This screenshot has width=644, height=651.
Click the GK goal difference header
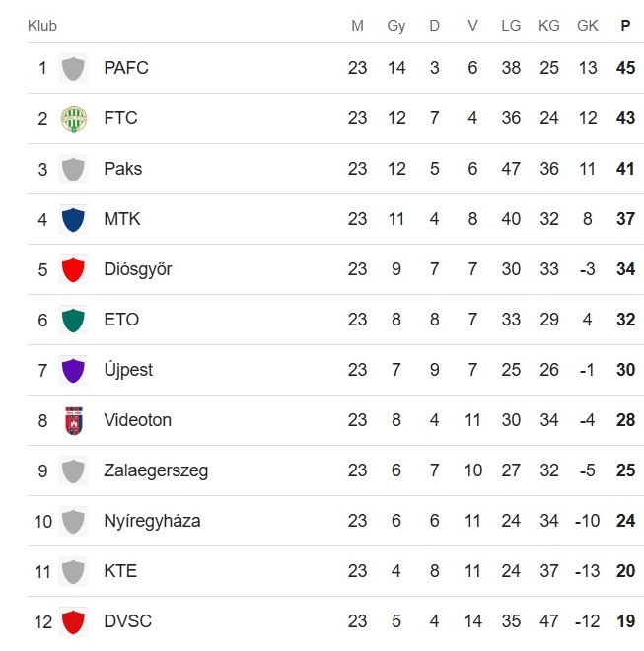click(x=588, y=26)
